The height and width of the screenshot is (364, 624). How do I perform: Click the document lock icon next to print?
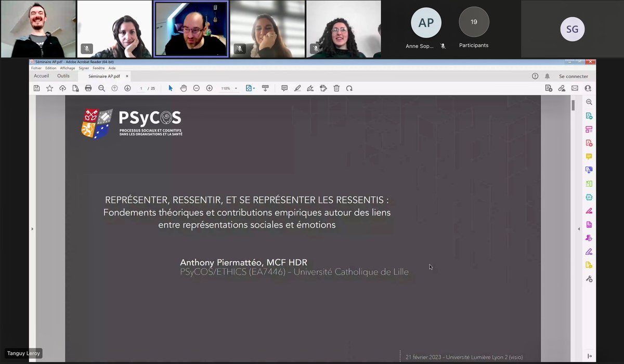(x=75, y=88)
